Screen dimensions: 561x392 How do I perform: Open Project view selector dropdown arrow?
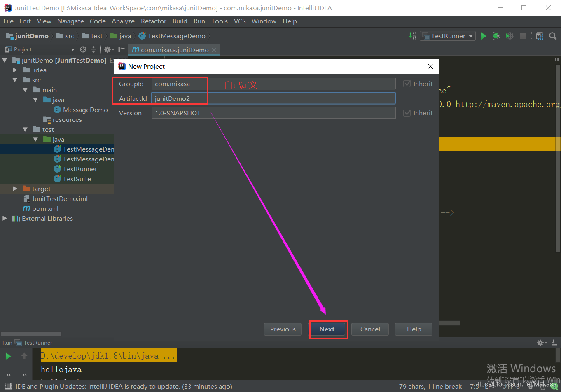pyautogui.click(x=73, y=50)
